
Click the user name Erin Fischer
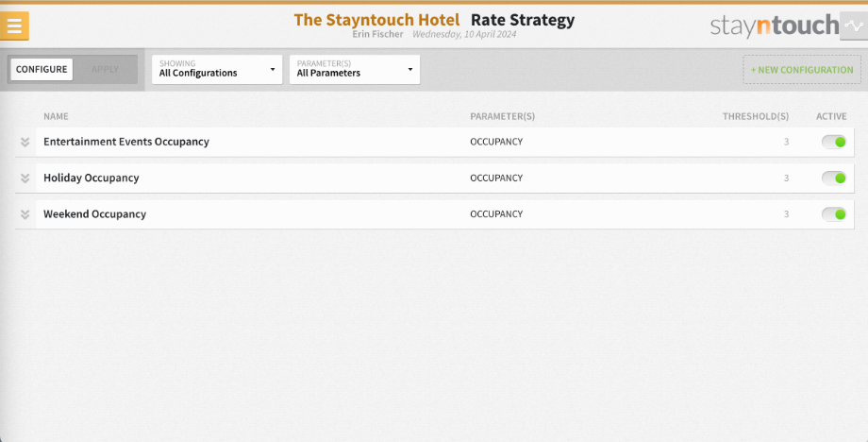378,34
